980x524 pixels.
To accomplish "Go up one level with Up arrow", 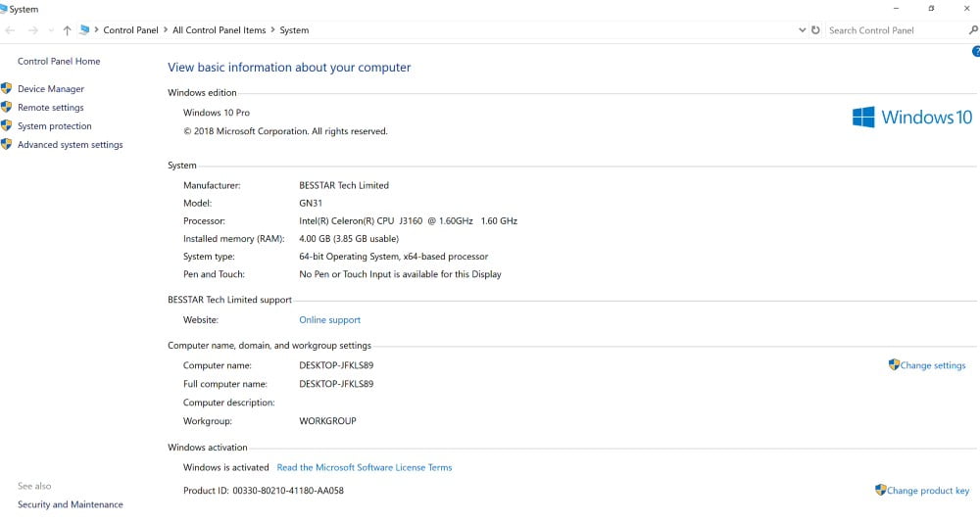I will pos(67,30).
